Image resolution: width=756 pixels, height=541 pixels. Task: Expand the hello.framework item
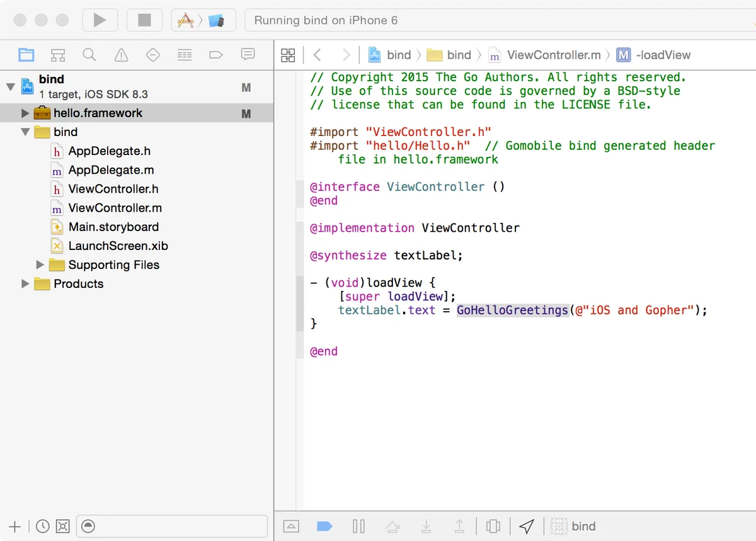click(x=25, y=113)
